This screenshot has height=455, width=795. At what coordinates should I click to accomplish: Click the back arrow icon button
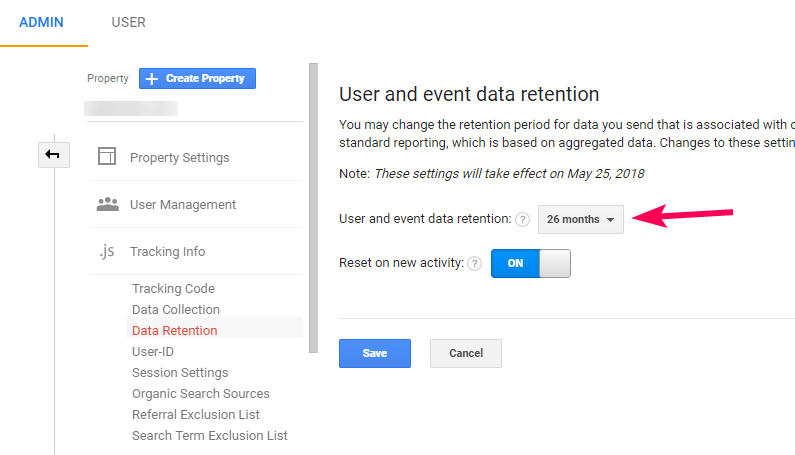click(x=54, y=155)
